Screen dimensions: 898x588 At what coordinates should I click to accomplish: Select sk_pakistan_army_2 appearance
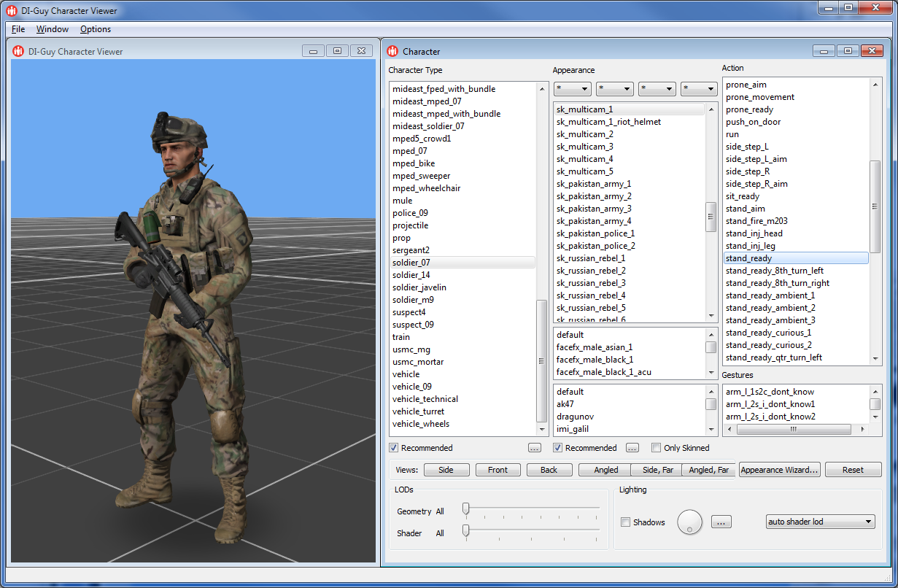[594, 196]
